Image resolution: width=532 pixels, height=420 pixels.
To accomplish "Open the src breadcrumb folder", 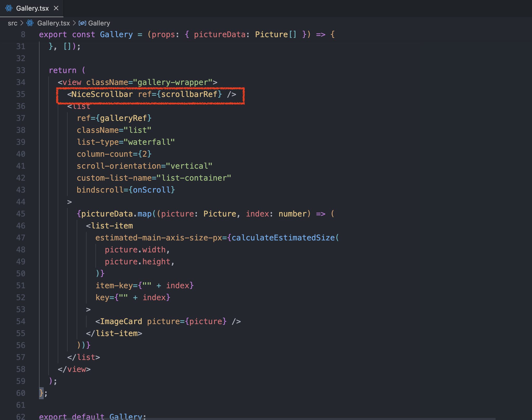I will [12, 23].
